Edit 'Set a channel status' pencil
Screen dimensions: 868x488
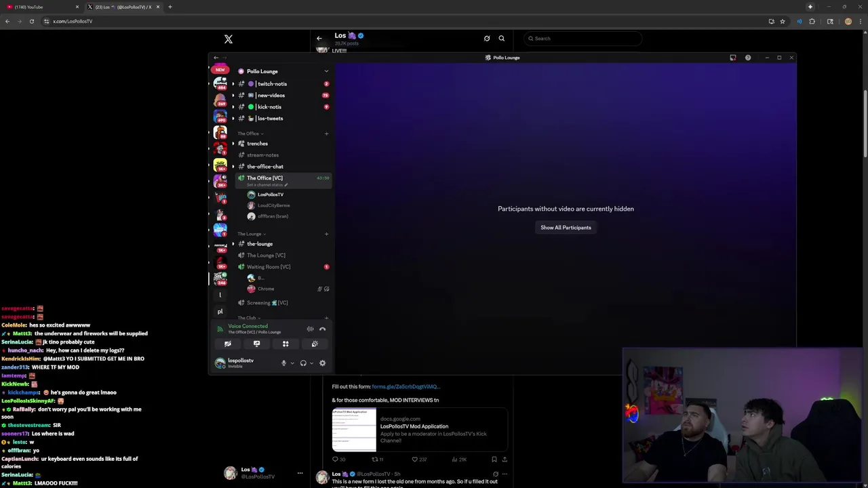286,185
